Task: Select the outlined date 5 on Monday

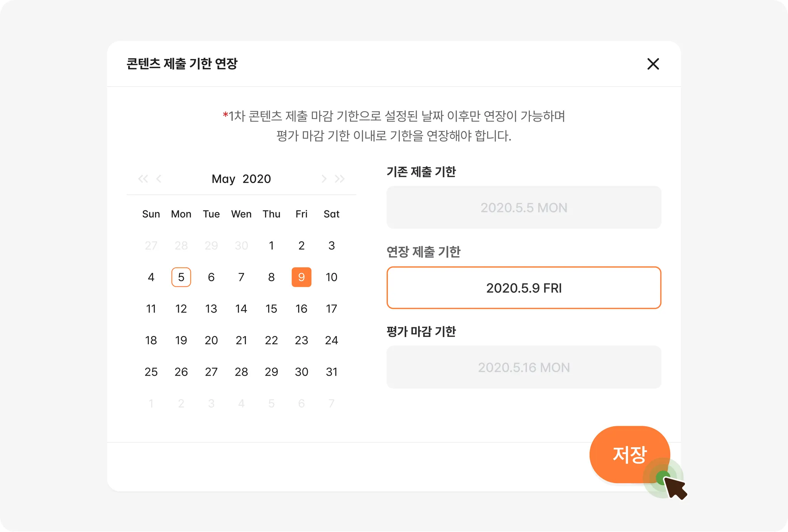Action: pos(181,277)
